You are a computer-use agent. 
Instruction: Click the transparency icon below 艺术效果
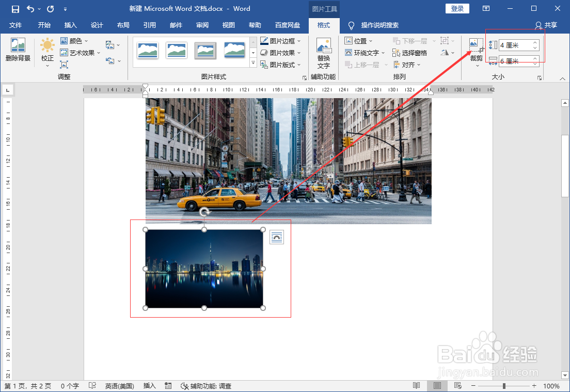tap(64, 65)
